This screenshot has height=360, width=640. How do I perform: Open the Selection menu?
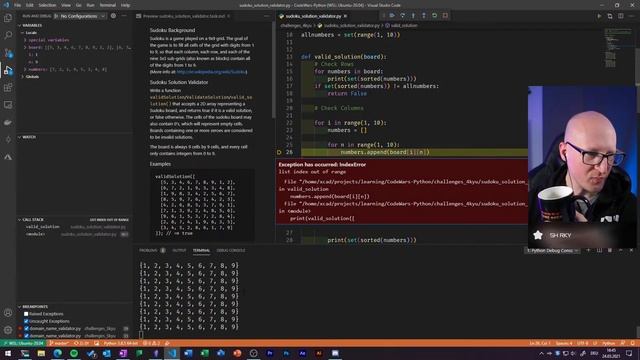47,5
